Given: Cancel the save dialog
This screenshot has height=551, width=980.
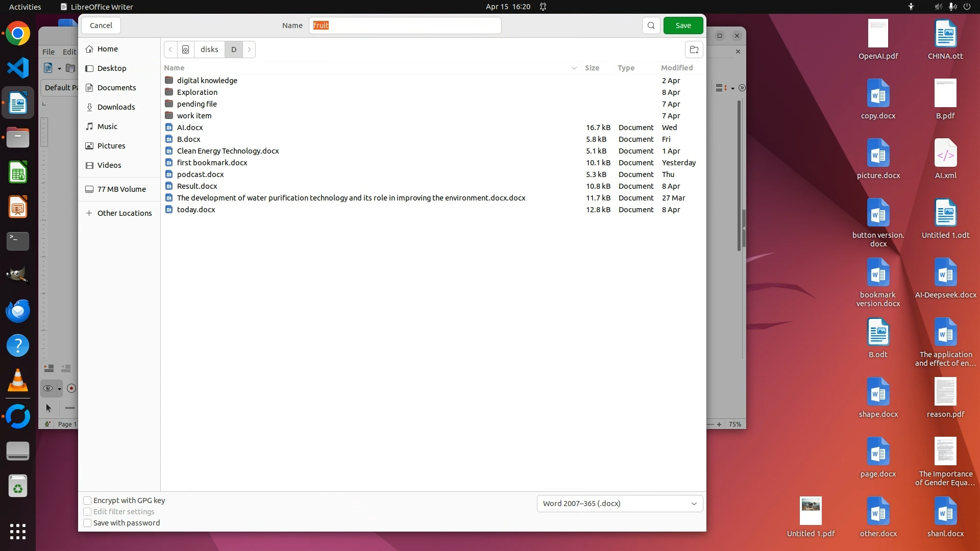Looking at the screenshot, I should [101, 26].
